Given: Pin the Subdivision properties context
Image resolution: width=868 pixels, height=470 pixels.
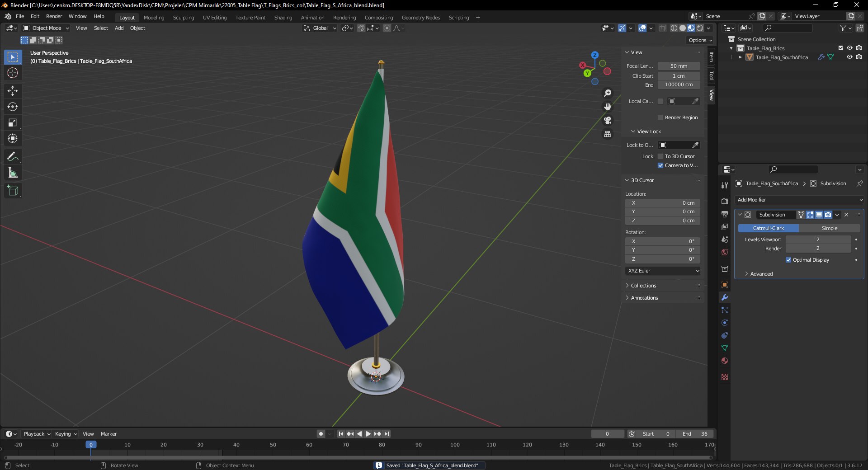Looking at the screenshot, I should point(859,183).
